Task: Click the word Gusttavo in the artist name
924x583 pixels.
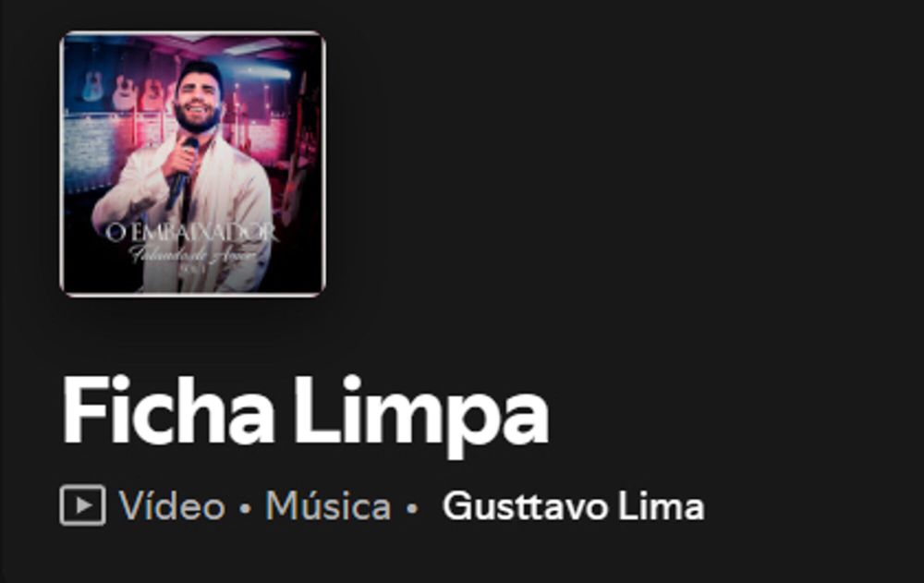Action: click(525, 505)
